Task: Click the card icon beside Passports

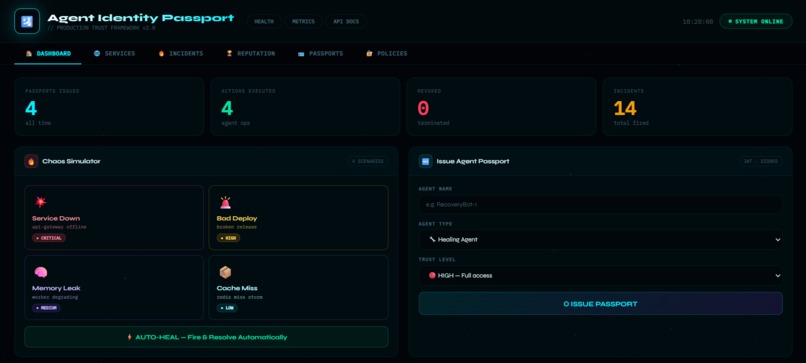Action: coord(301,53)
